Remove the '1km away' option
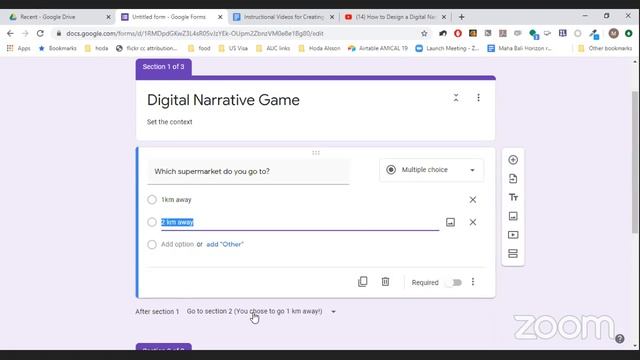Screen dimensions: 640x360 pos(473,200)
